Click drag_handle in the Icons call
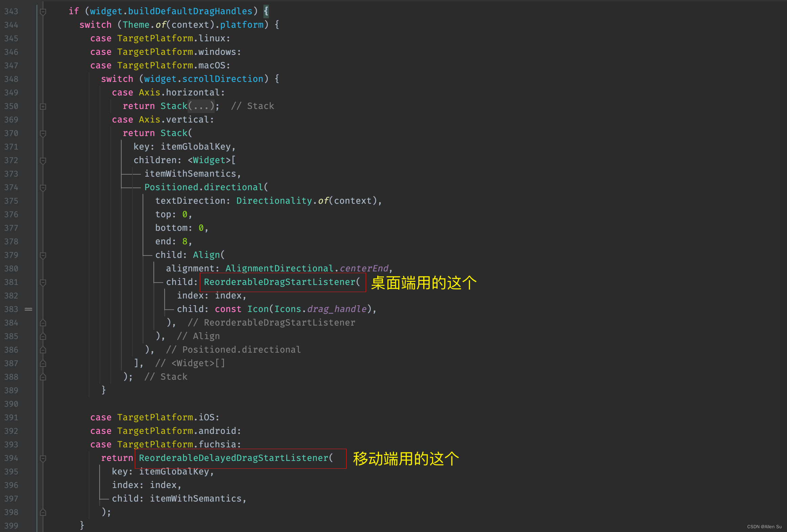The width and height of the screenshot is (787, 532). click(x=337, y=309)
